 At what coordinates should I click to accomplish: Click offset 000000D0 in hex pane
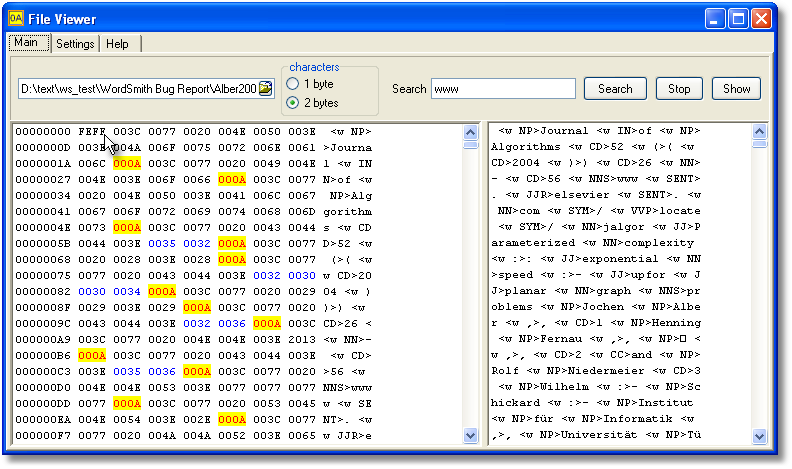pyautogui.click(x=43, y=388)
